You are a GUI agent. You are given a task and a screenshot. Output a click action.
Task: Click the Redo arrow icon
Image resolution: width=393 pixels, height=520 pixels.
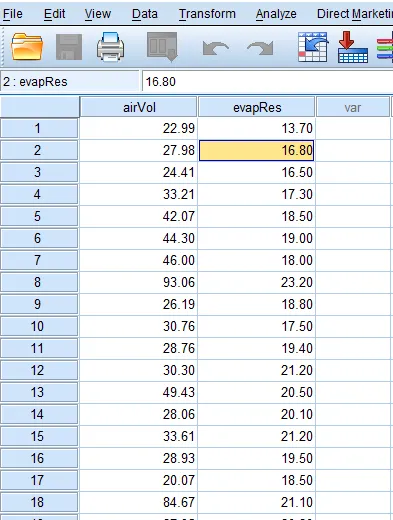click(260, 48)
